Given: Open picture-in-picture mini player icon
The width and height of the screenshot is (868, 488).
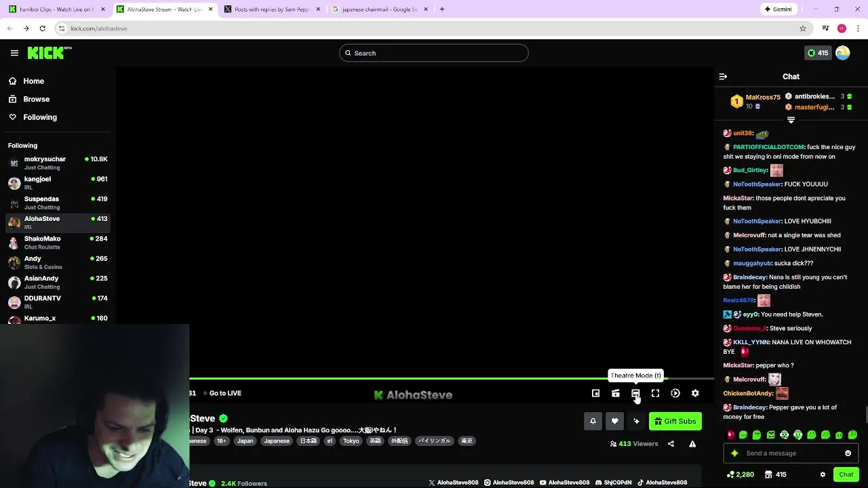Looking at the screenshot, I should tap(595, 393).
